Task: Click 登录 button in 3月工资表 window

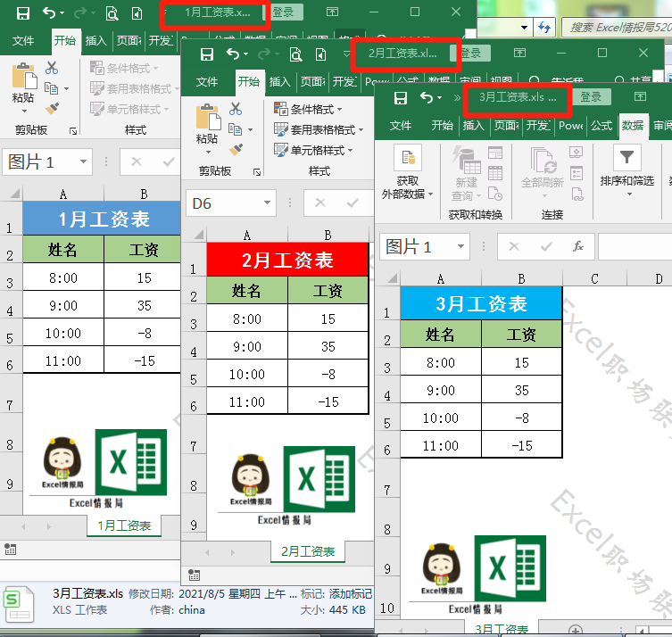Action: (591, 97)
